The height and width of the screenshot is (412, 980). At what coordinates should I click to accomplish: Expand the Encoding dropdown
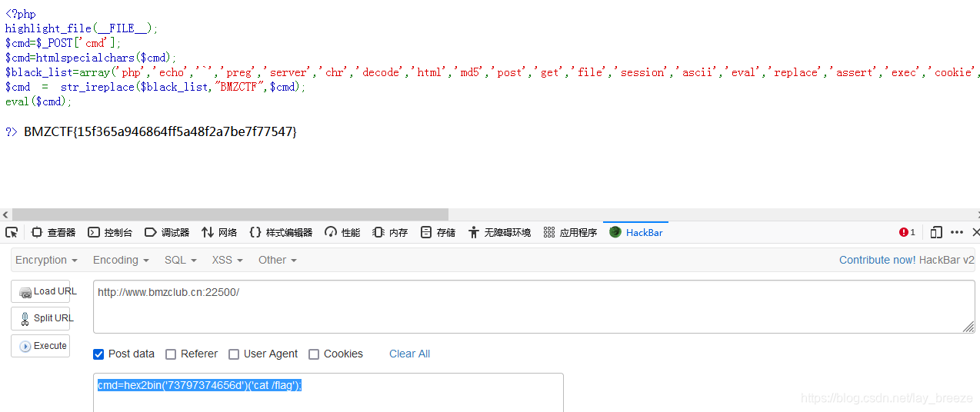[121, 260]
